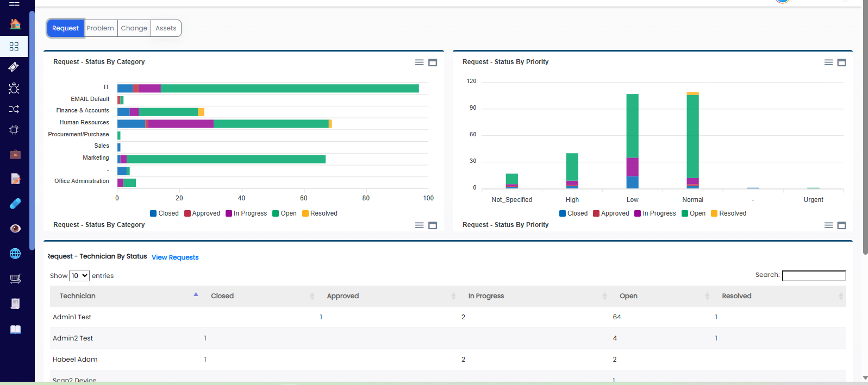Open the lined document report icon in the sidebar
Image resolution: width=868 pixels, height=385 pixels.
tap(15, 304)
